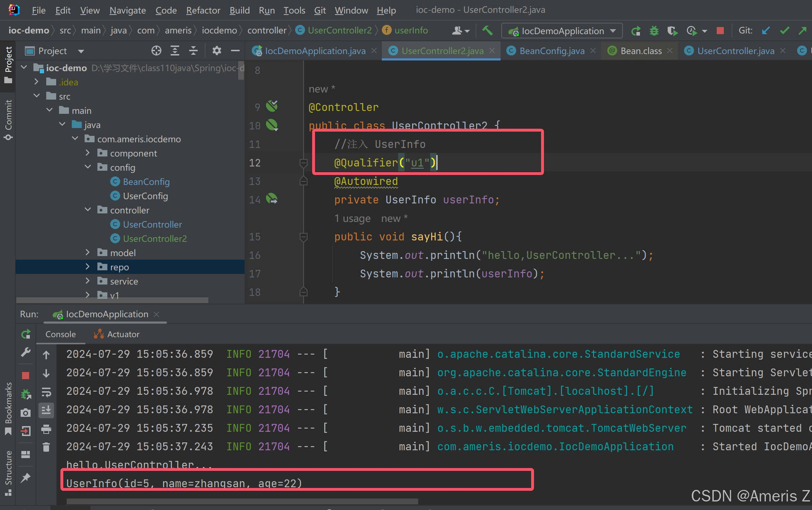This screenshot has height=510, width=812.
Task: Click the Rerun icon in Run panel
Action: pyautogui.click(x=26, y=334)
